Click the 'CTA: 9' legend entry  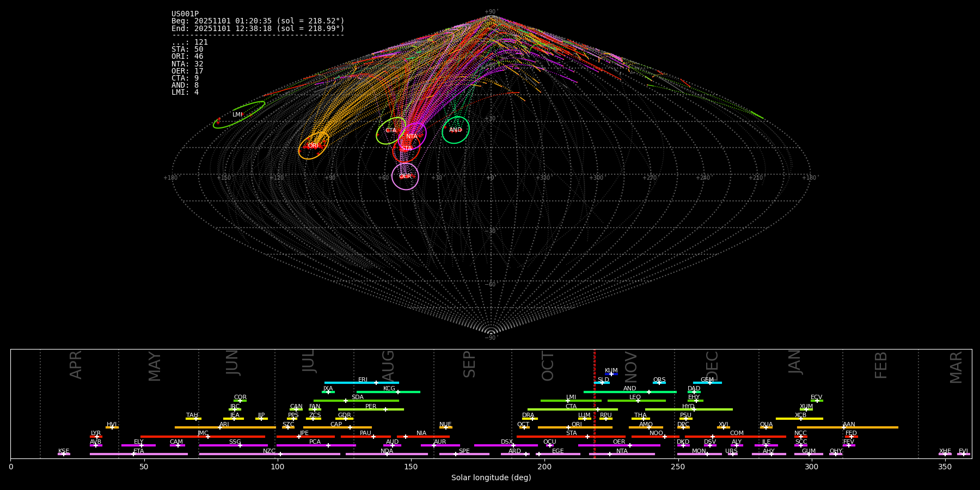pos(185,78)
